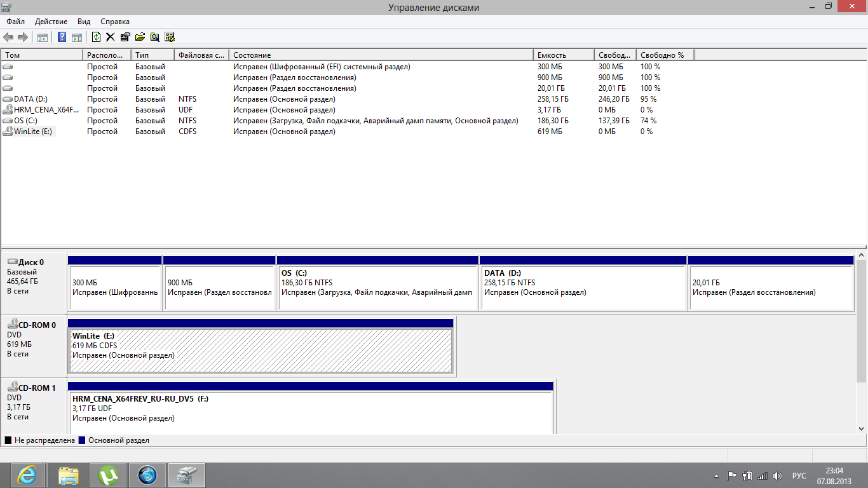Open Action Center flag in system tray
Viewport: 868px width, 488px height.
731,475
